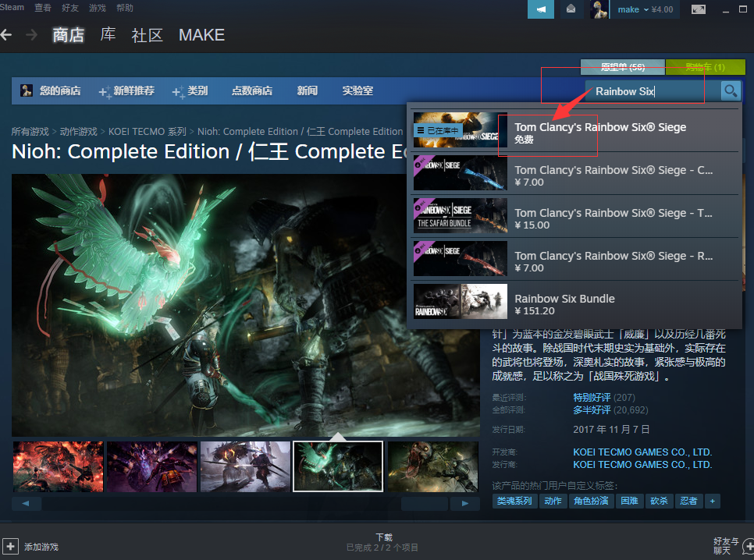Add a custom tag with the + button
The height and width of the screenshot is (560, 754).
coord(711,501)
